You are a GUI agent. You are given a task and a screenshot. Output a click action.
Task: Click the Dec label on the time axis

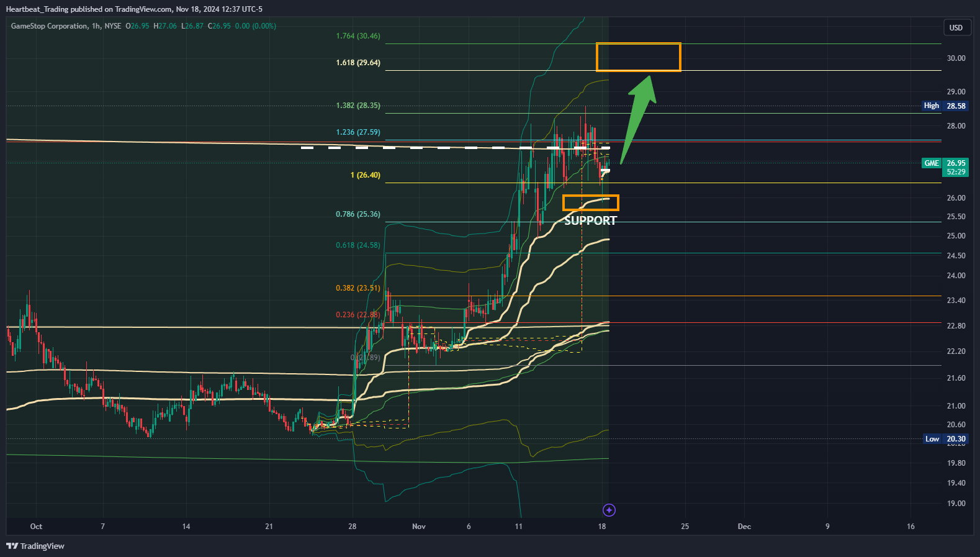pos(744,527)
